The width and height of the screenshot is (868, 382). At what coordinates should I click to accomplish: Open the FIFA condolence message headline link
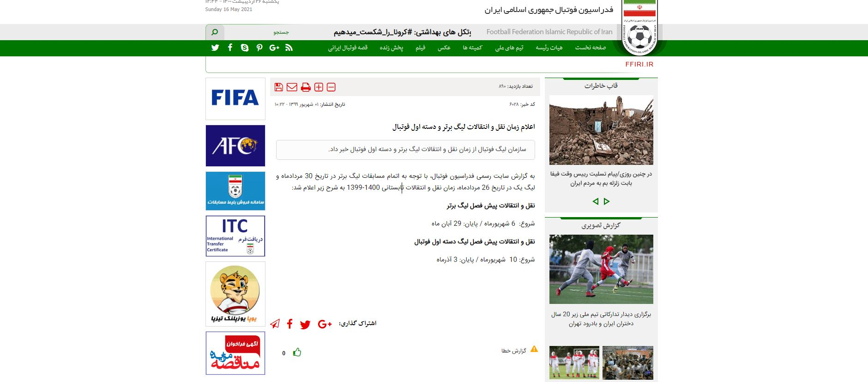click(601, 179)
